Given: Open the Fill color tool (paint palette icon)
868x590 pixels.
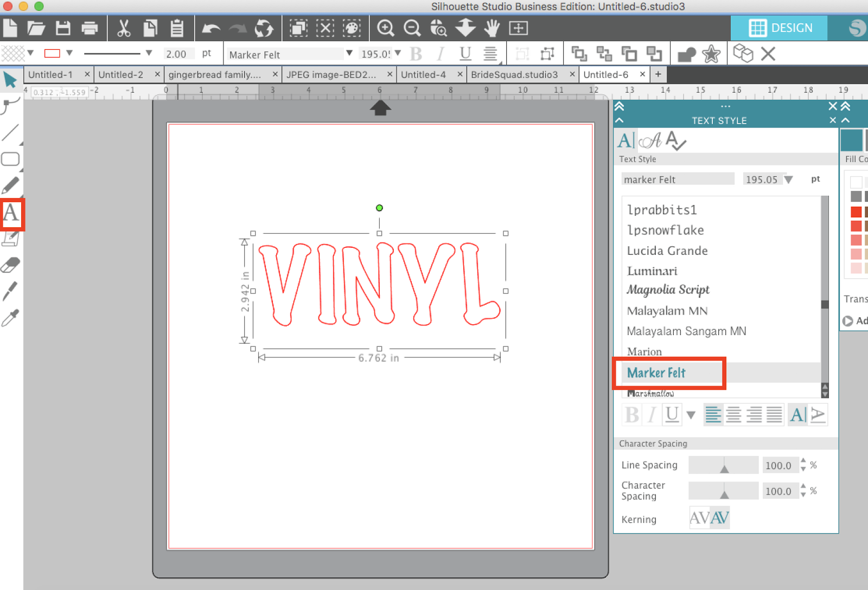Looking at the screenshot, I should [x=352, y=28].
